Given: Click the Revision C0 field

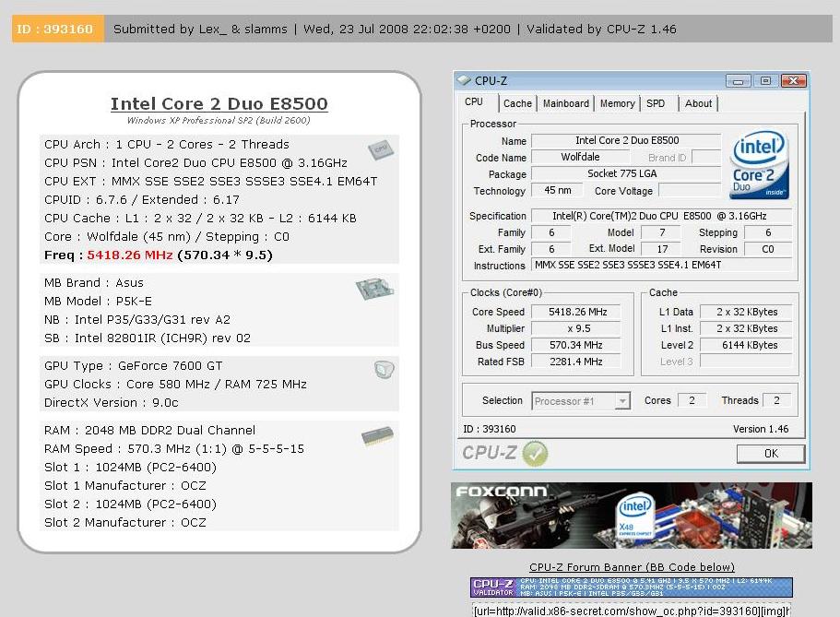Looking at the screenshot, I should click(x=768, y=249).
